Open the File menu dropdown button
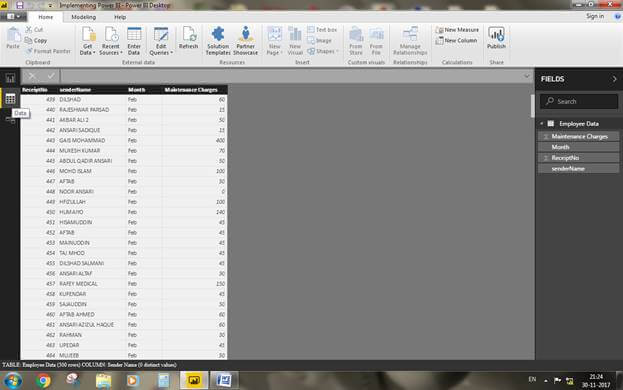This screenshot has width=623, height=390. pos(14,17)
